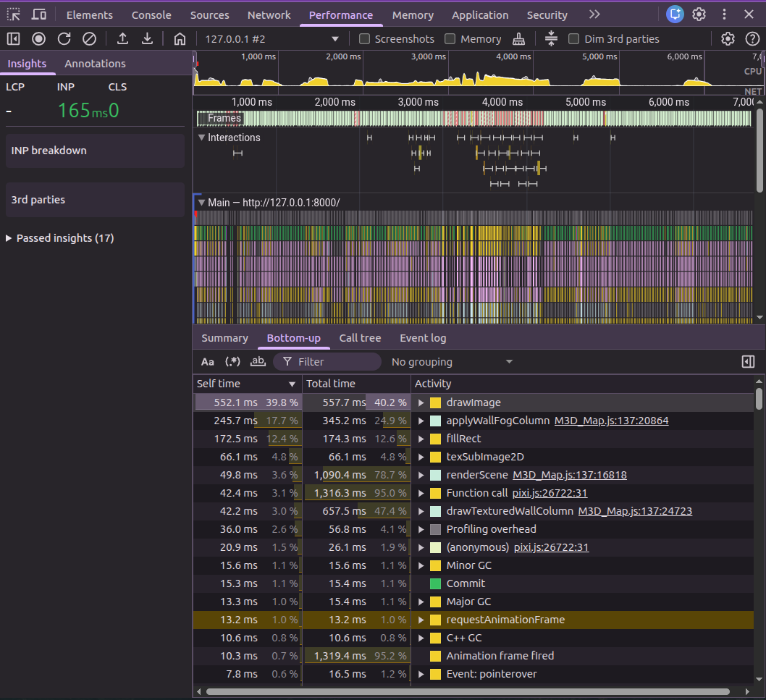This screenshot has width=766, height=700.
Task: Start recording with the Record button
Action: pyautogui.click(x=38, y=38)
